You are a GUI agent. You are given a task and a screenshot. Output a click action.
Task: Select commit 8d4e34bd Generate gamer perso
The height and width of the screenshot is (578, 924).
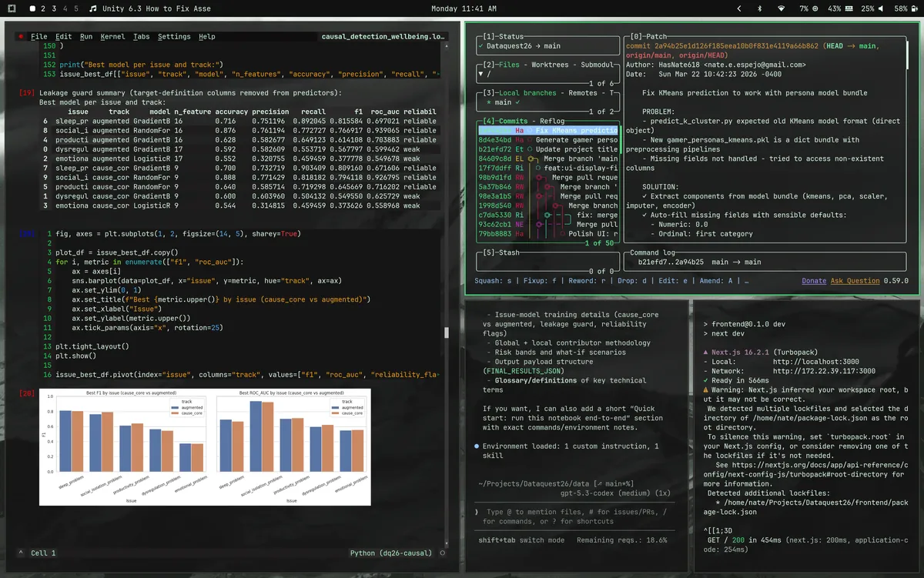[x=547, y=139]
